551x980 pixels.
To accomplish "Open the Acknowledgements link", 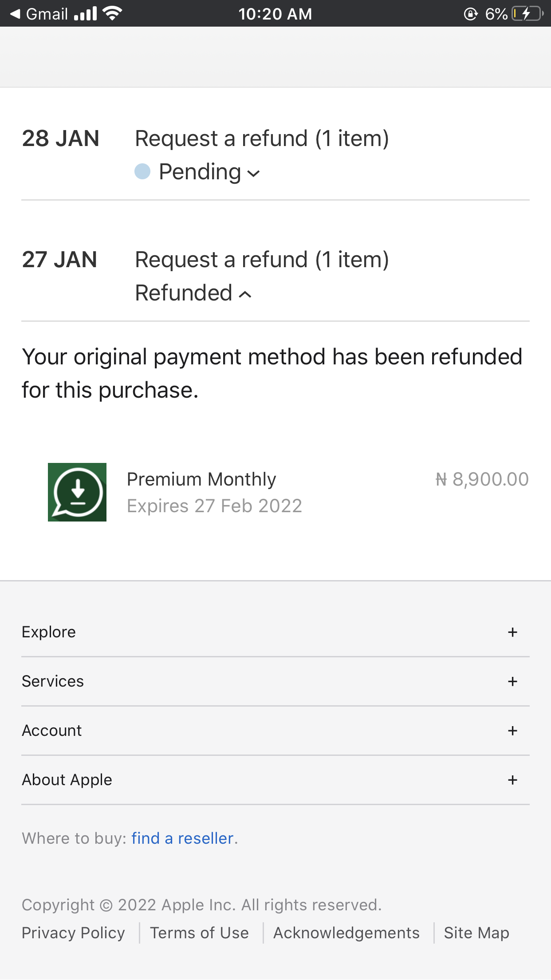I will 346,933.
